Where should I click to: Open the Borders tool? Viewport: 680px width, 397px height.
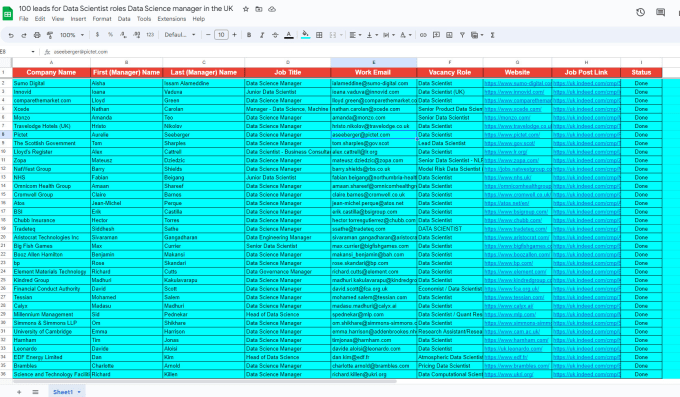point(319,35)
